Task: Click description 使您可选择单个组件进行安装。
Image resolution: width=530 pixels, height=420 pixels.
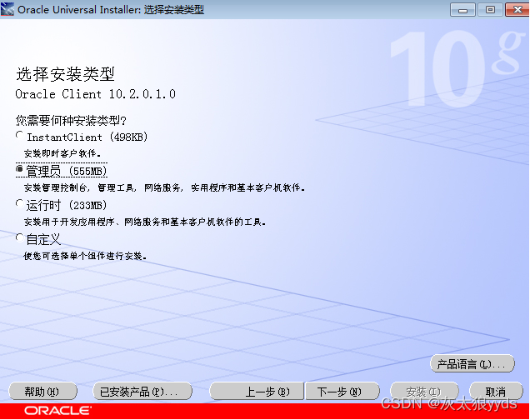Action: (x=85, y=256)
